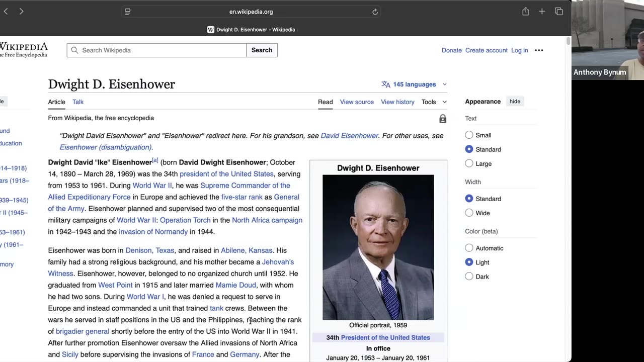This screenshot has width=644, height=362.
Task: Open the View source tab
Action: [357, 102]
